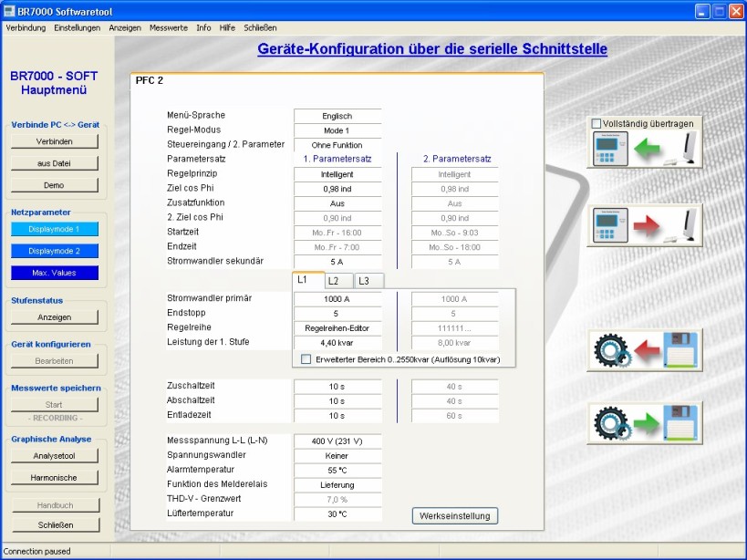
Task: Click the first-set Abschaltzeit field showing 10 s
Action: 337,401
